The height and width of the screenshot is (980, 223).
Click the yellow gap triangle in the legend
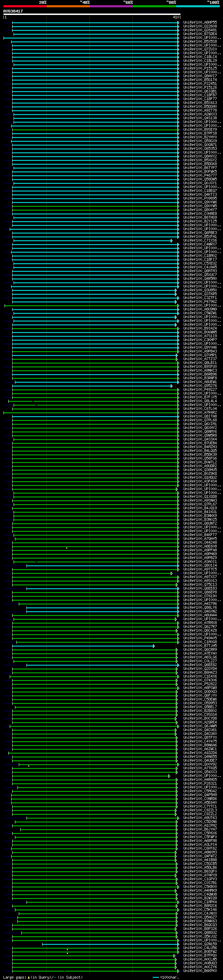tap(29, 977)
